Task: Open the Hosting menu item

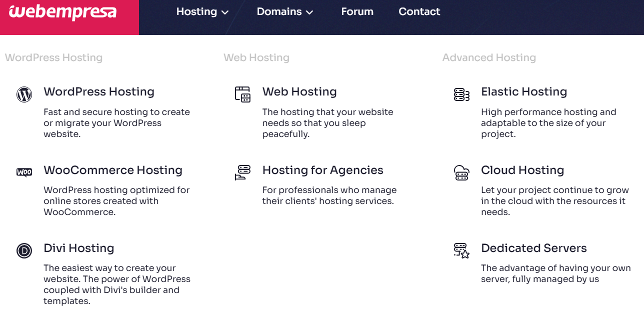Action: pyautogui.click(x=196, y=11)
